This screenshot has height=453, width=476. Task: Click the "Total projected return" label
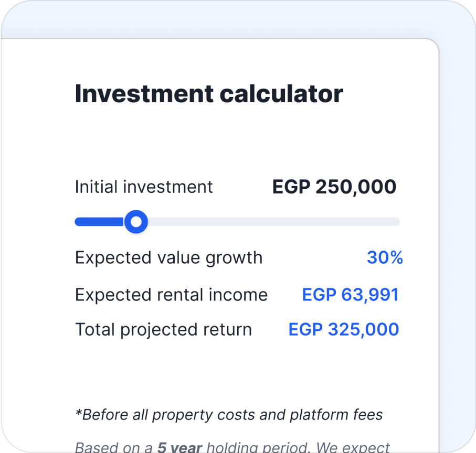[163, 329]
